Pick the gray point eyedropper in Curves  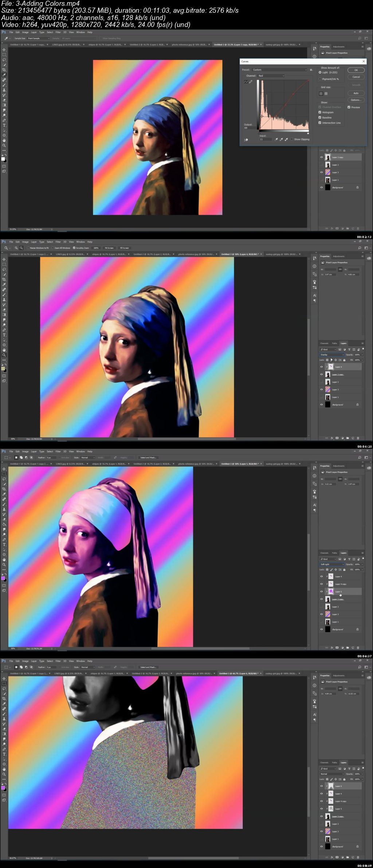pos(281,139)
